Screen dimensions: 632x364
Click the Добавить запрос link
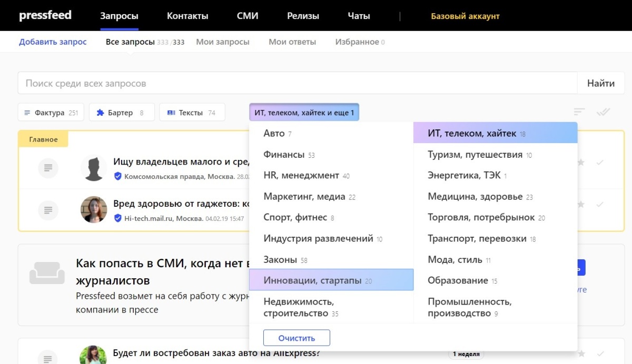click(x=53, y=42)
